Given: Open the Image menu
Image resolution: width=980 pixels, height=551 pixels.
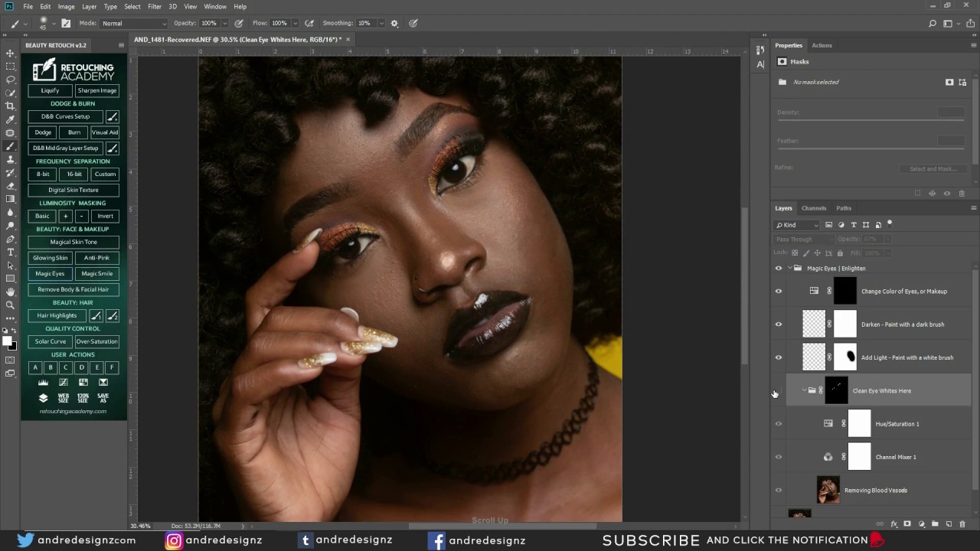Looking at the screenshot, I should coord(67,7).
